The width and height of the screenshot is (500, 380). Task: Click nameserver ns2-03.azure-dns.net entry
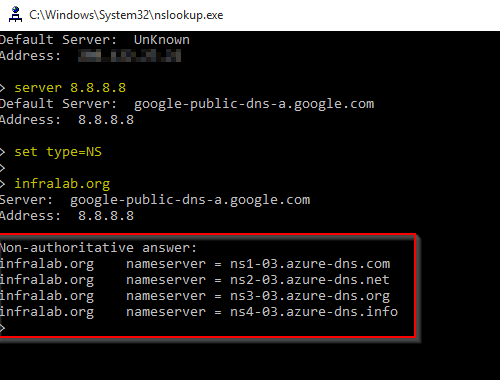pos(195,280)
